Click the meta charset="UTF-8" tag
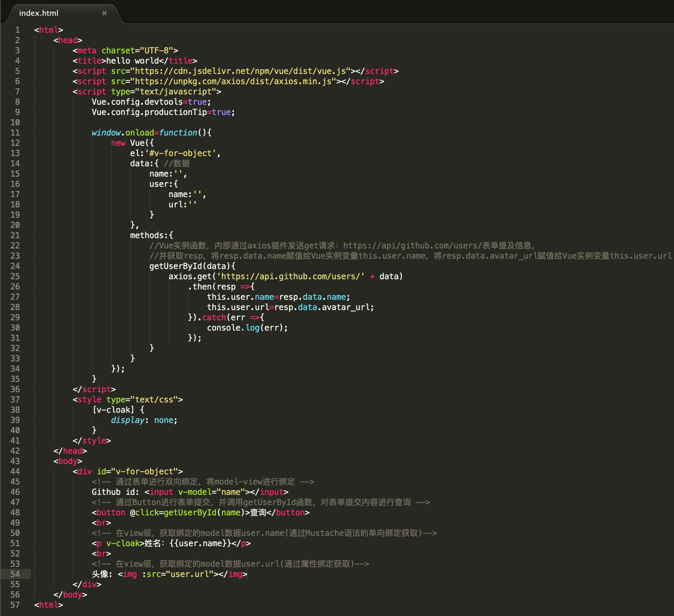This screenshot has height=616, width=674. (125, 51)
